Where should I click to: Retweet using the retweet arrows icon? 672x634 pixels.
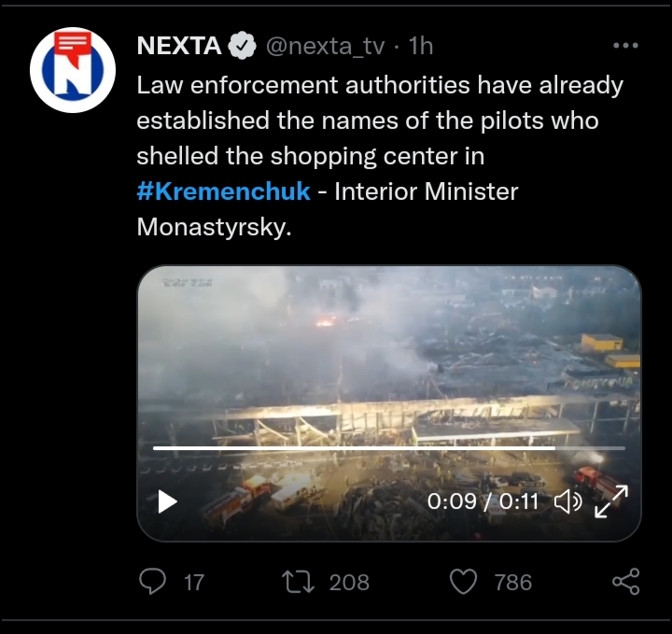click(x=299, y=582)
